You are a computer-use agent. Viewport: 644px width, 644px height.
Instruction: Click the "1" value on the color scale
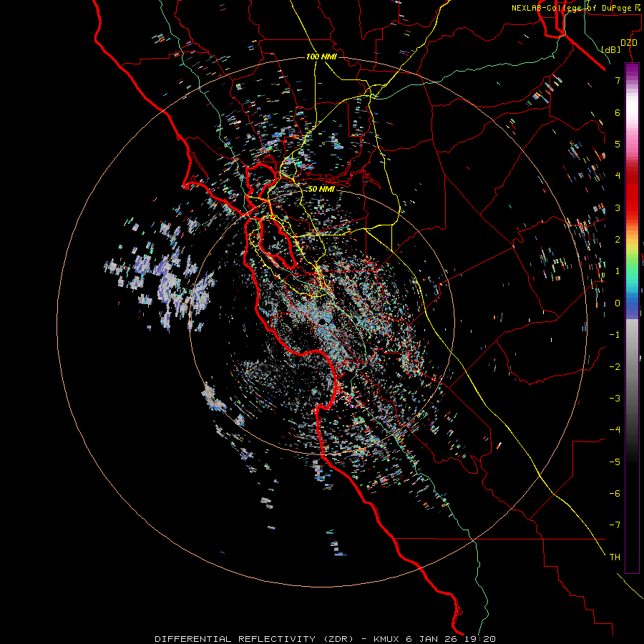click(618, 271)
